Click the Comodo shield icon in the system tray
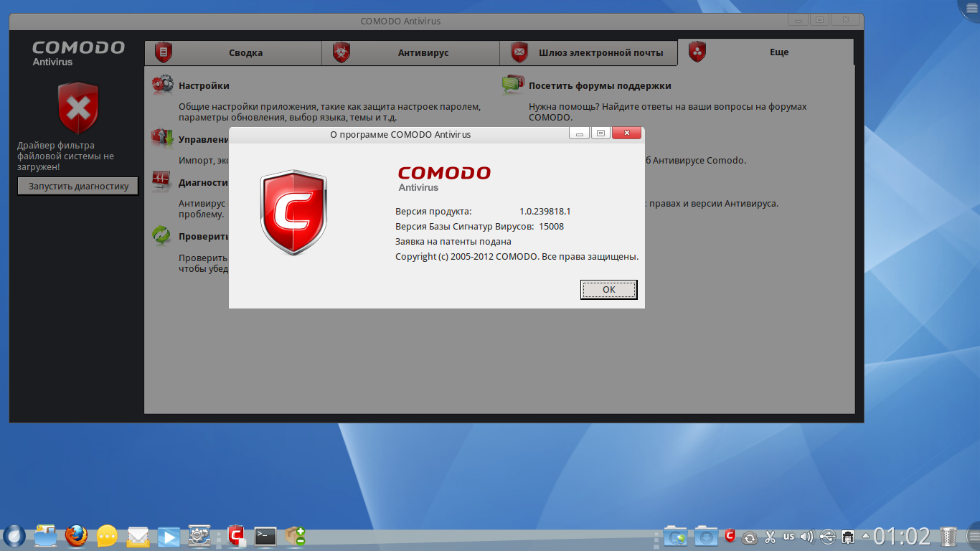This screenshot has height=551, width=980. point(730,535)
